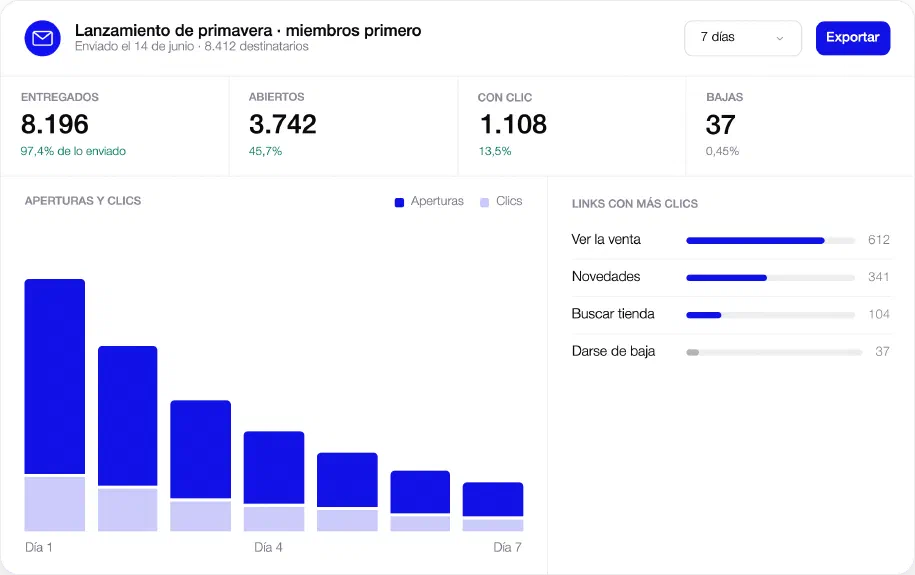Click the Día 1 clics bar segment

point(55,504)
